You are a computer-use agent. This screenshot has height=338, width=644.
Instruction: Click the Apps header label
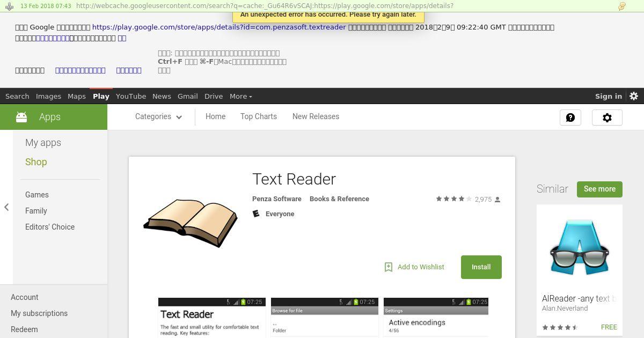pos(50,117)
